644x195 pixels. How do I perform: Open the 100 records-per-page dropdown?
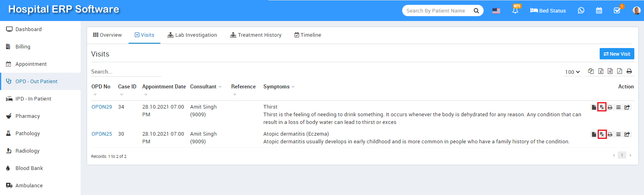coord(572,72)
